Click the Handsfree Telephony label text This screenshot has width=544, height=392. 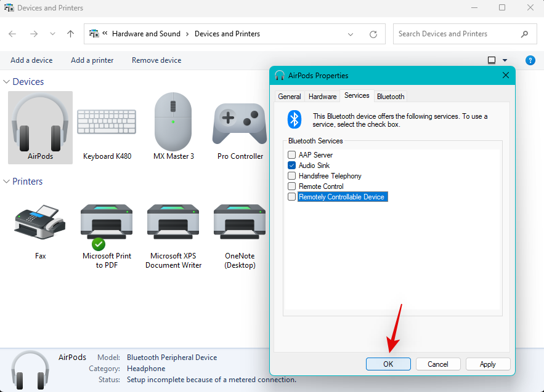click(x=330, y=176)
